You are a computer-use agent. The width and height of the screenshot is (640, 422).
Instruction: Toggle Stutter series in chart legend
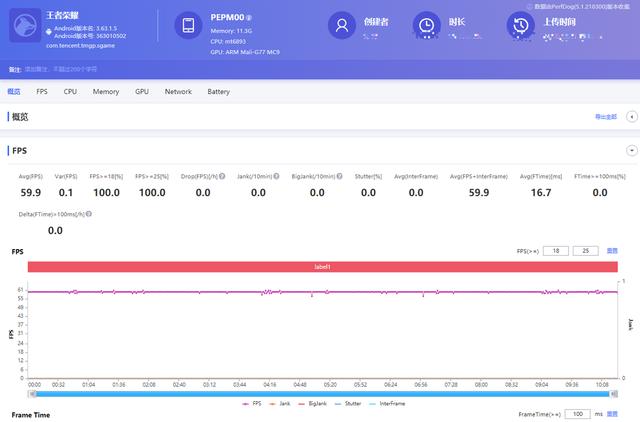[348, 403]
